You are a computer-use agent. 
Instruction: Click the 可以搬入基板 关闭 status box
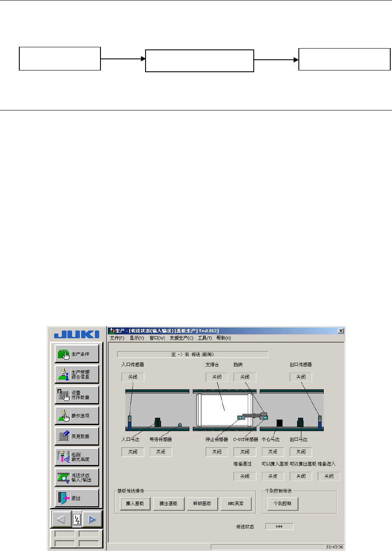pos(273,476)
